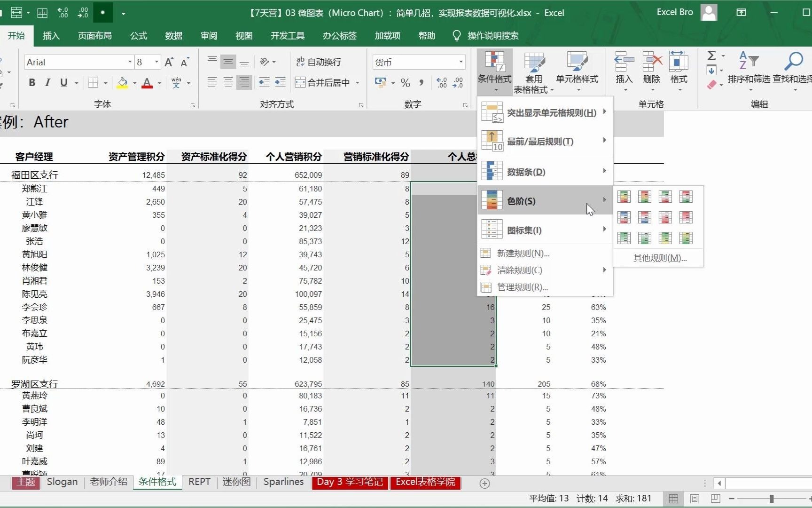
Task: Open the number group dialog launcher
Action: [x=465, y=105]
